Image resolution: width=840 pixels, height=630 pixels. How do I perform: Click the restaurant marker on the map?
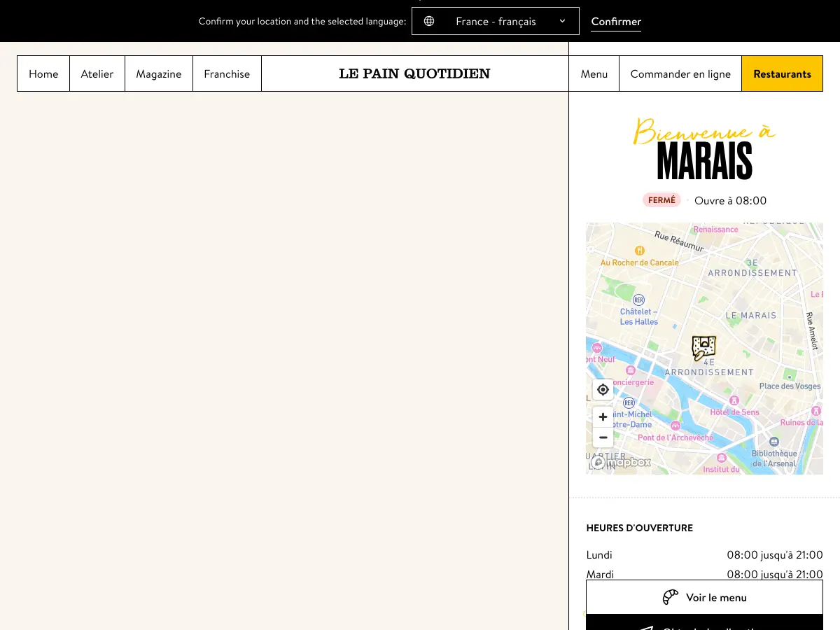coord(703,347)
